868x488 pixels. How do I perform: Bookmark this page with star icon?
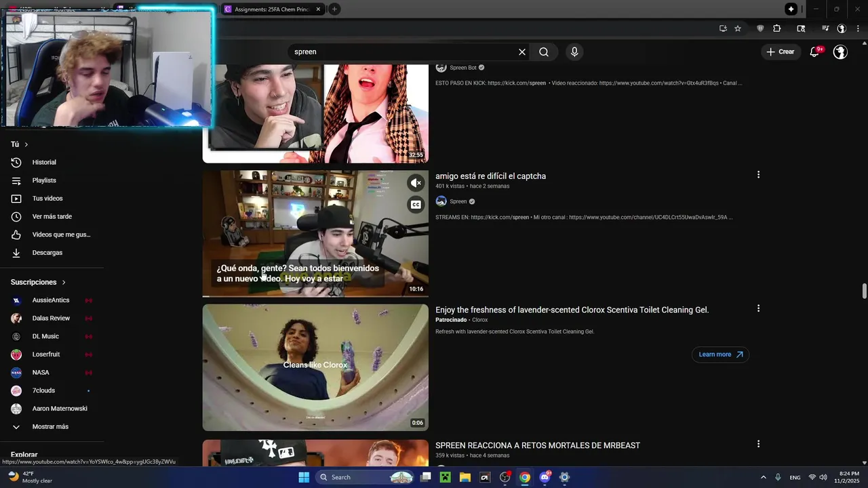pyautogui.click(x=738, y=28)
